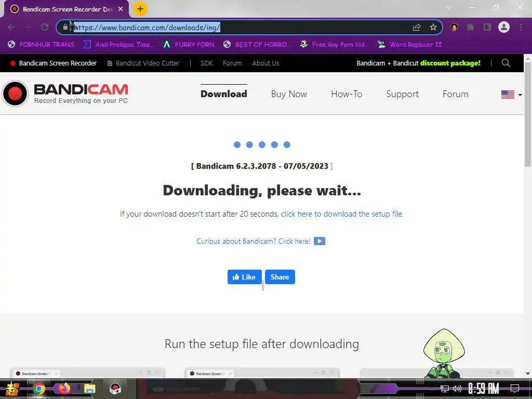Click the 8:59 AM clock

[x=484, y=389]
